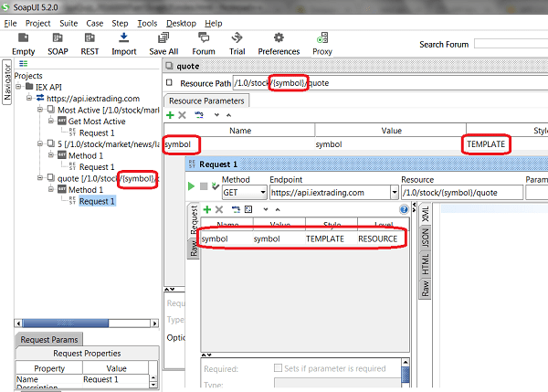This screenshot has height=392, width=548.
Task: Toggle the Required parameter checkbox
Action: point(278,368)
